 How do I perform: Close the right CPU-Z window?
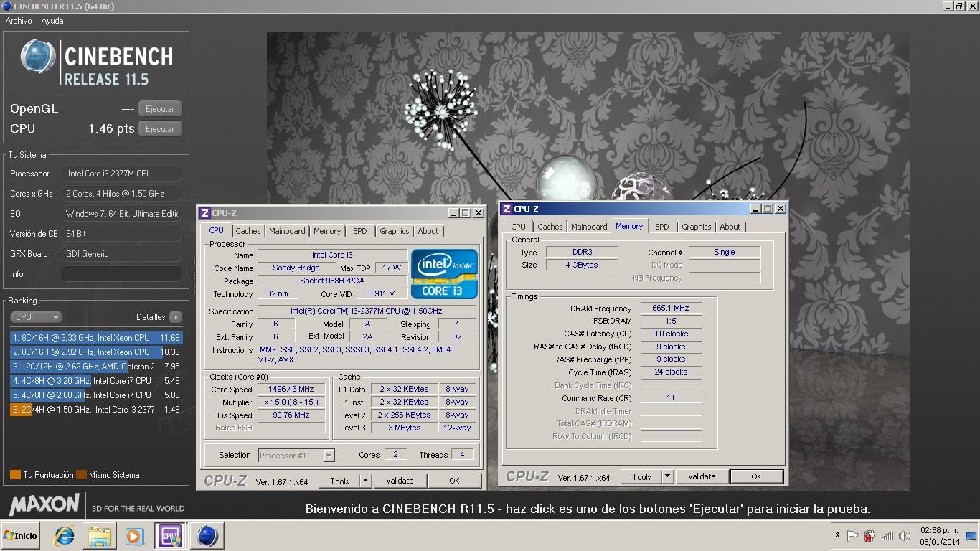click(781, 209)
